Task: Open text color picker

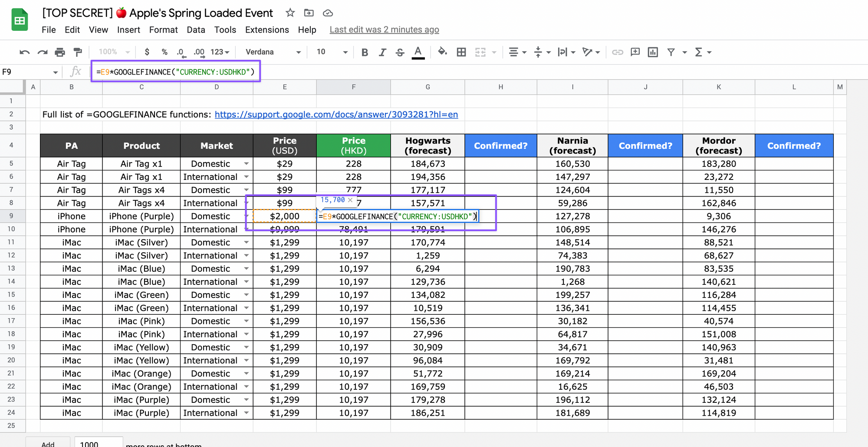Action: (x=418, y=52)
